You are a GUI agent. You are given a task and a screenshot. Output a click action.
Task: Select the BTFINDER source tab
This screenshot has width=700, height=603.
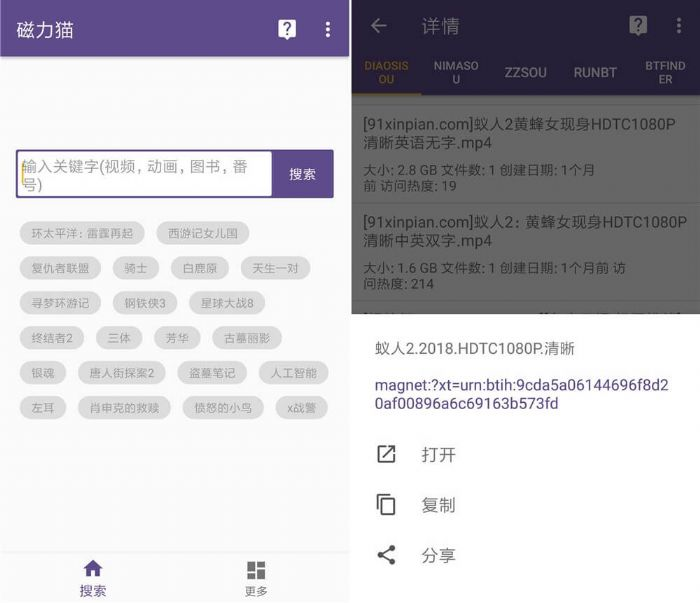(x=665, y=72)
